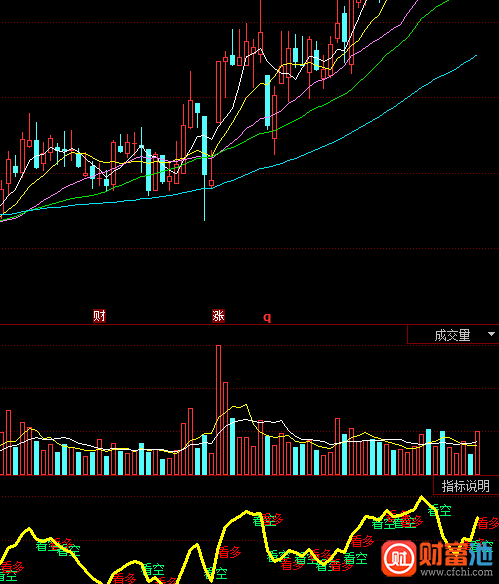Click the green 看空 label beside the indicator's highest peak

[439, 510]
